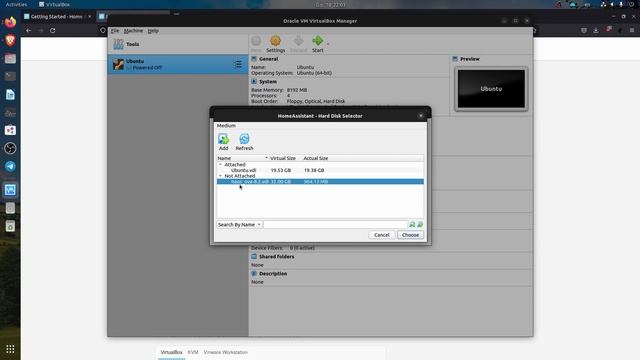Click the Choose button
The width and height of the screenshot is (640, 360).
(410, 235)
